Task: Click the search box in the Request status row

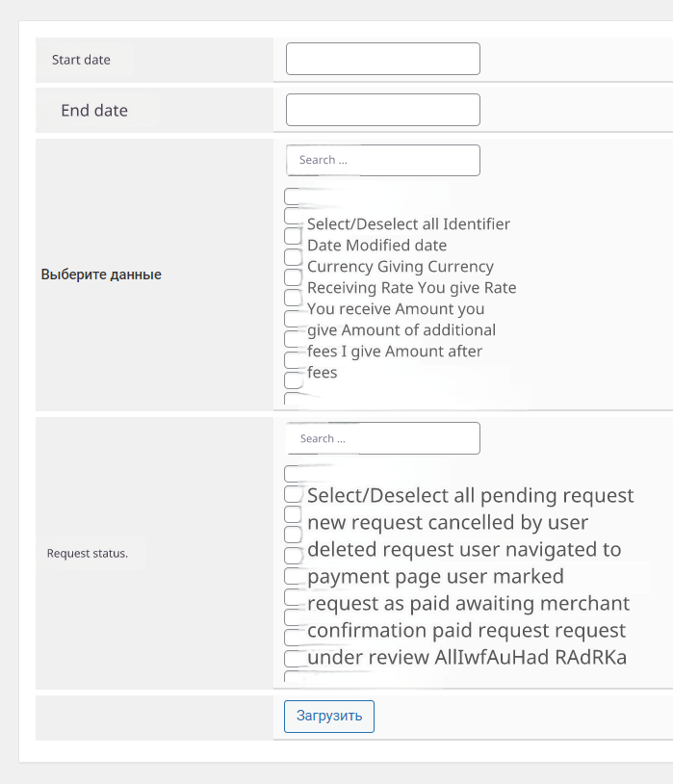Action: [382, 438]
